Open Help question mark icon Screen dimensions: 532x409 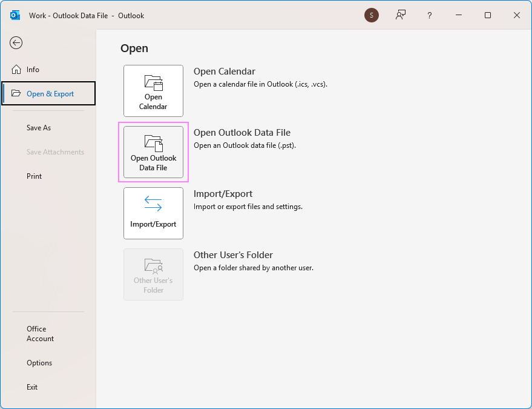click(430, 15)
